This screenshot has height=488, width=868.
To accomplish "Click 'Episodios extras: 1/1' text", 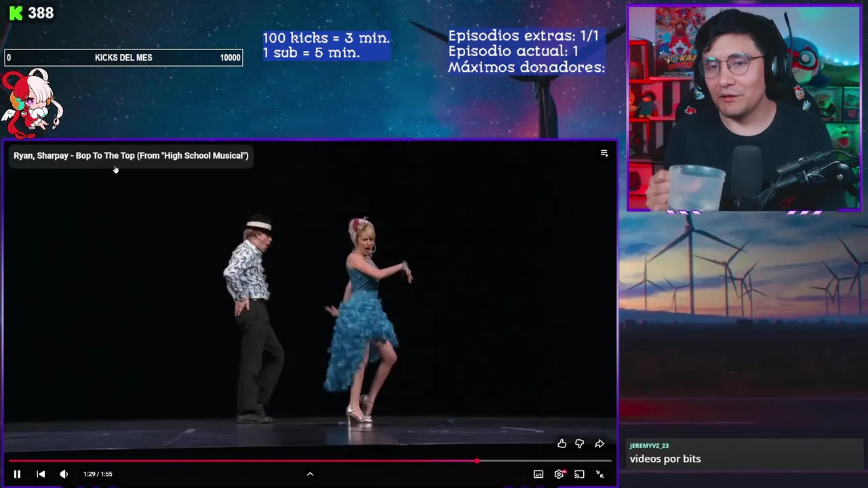I will pyautogui.click(x=524, y=36).
